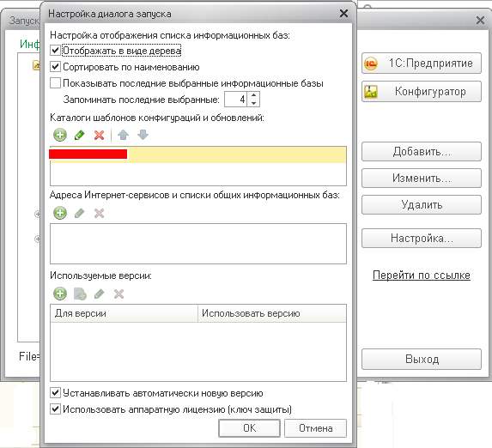This screenshot has height=448, width=492.
Task: Follow the 'Перейти по ссылке' link
Action: (x=422, y=275)
